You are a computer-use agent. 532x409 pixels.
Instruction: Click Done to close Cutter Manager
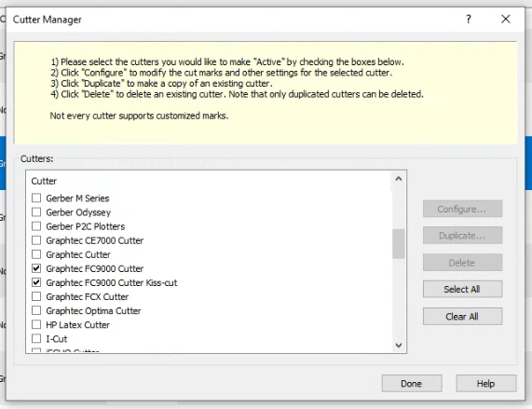412,384
